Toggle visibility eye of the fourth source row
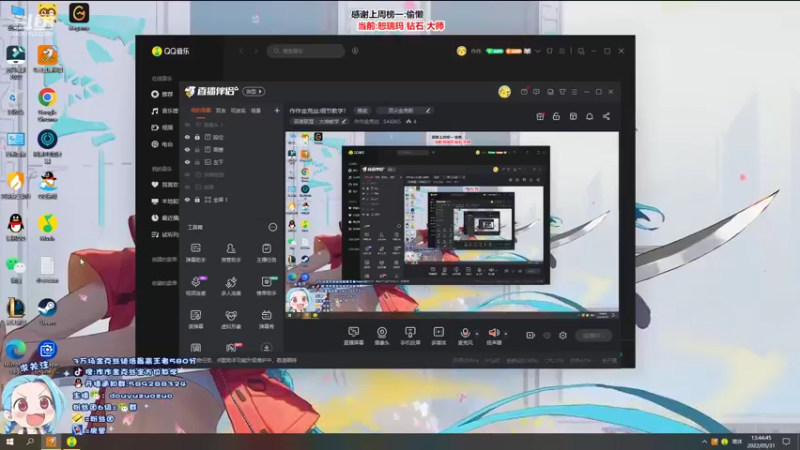 tap(187, 162)
